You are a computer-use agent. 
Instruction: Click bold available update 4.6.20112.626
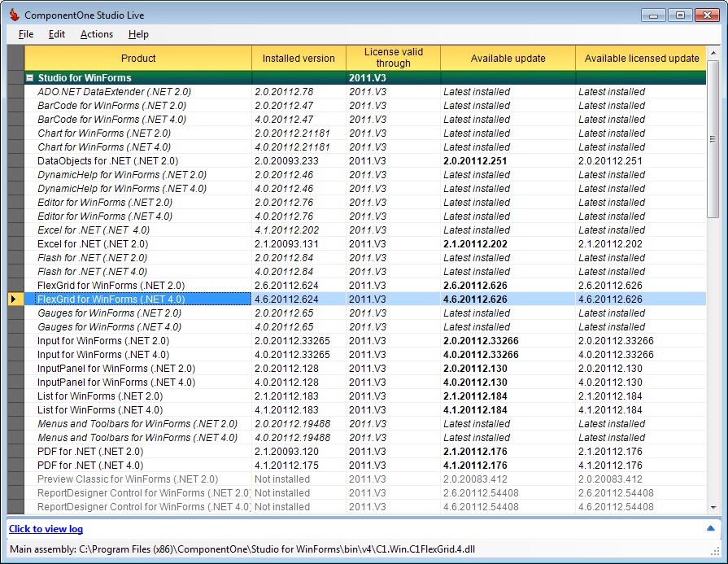coord(475,299)
